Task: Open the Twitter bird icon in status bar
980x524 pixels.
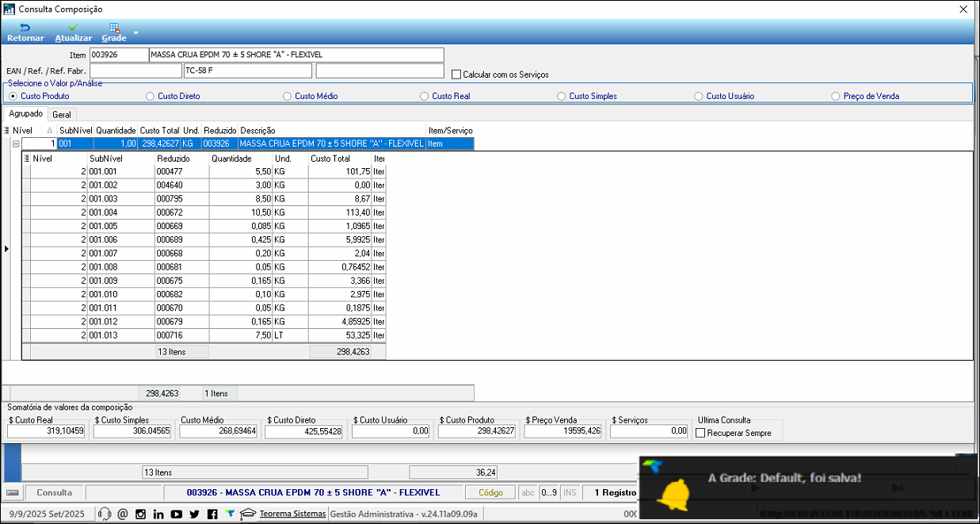Action: [x=195, y=514]
